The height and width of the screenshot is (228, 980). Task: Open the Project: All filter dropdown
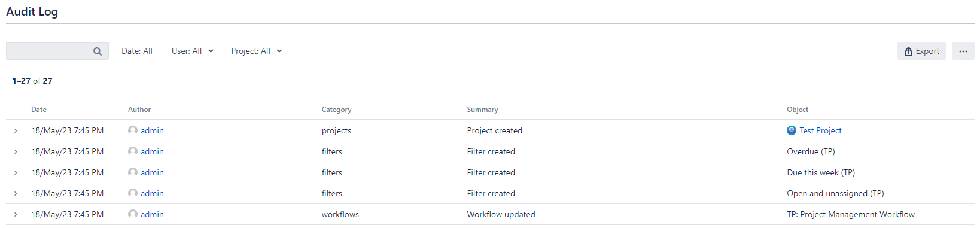tap(257, 51)
